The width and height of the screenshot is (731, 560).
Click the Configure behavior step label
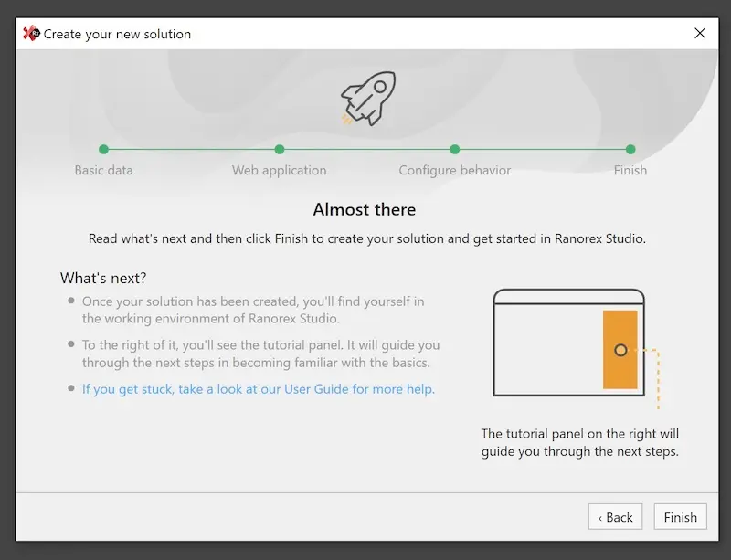tap(454, 171)
